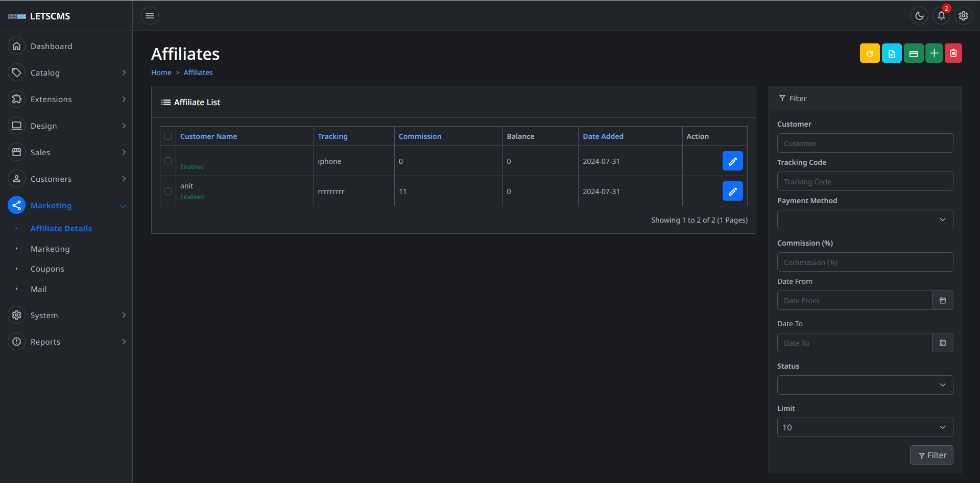Click the green credit card payment icon
Screen dimensions: 980x483
tap(913, 54)
